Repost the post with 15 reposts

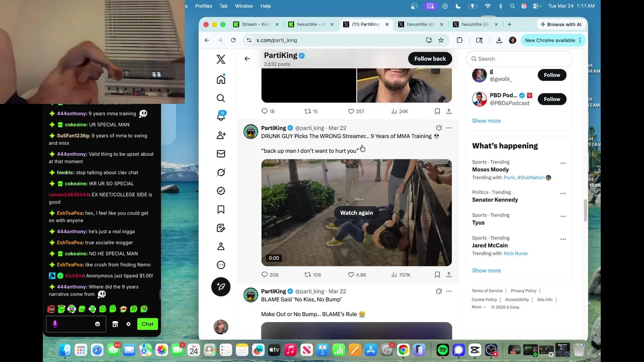[x=311, y=111]
